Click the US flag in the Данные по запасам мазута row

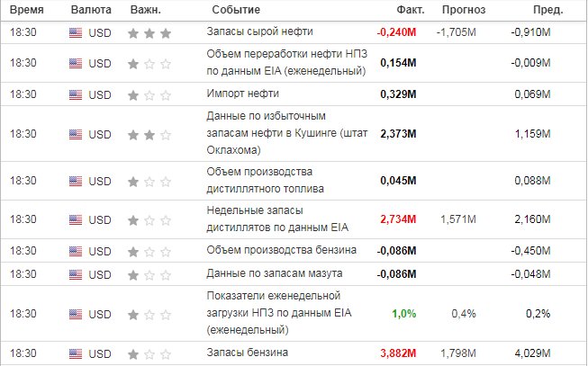point(76,274)
